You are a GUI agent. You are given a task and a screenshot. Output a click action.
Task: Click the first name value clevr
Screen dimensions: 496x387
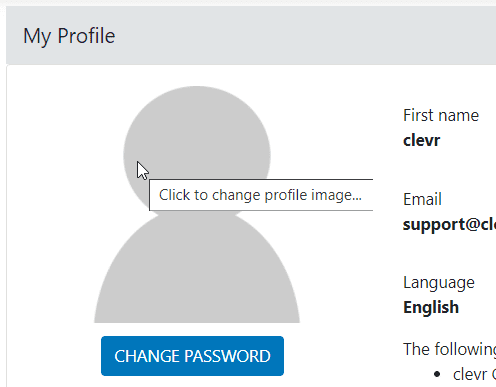coord(422,140)
